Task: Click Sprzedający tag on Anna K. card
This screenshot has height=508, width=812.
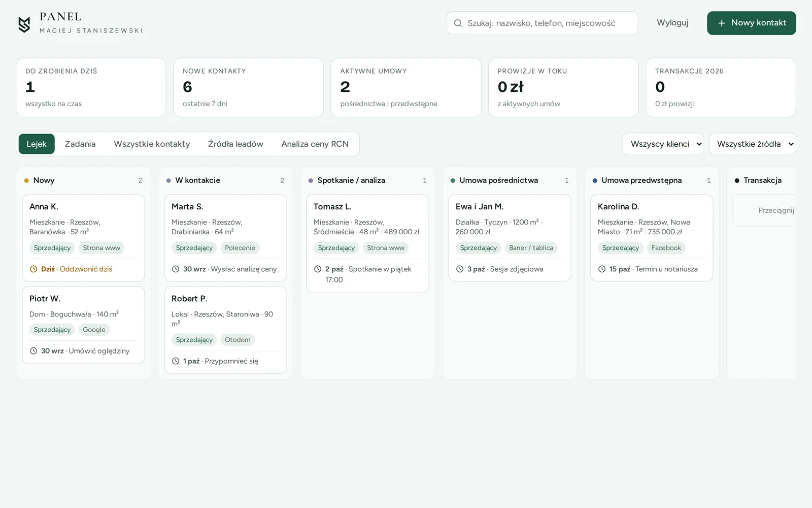Action: 52,248
